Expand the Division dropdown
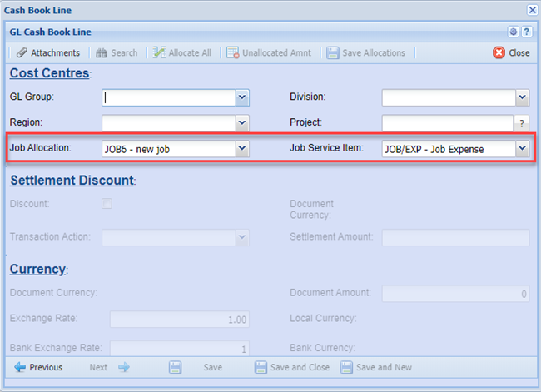 pyautogui.click(x=522, y=97)
